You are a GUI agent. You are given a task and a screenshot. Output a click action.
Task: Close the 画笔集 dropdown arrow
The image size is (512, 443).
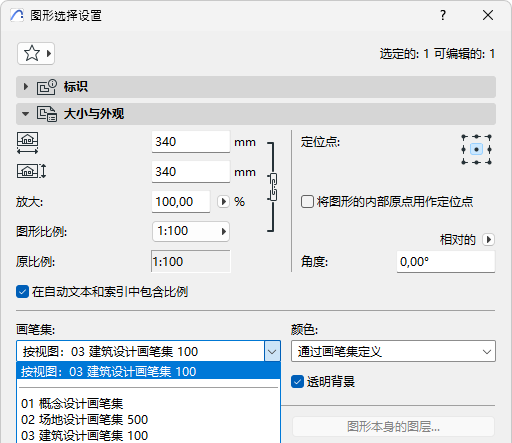coord(272,351)
